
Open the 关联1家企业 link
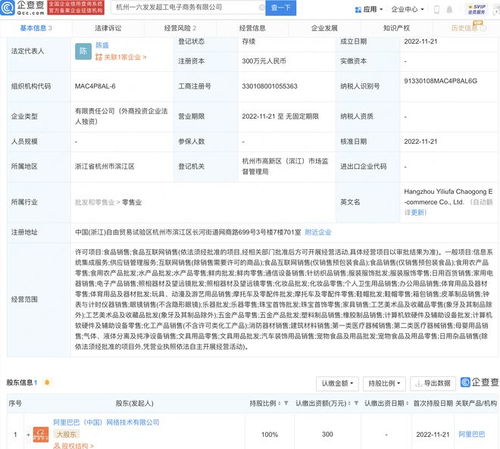click(x=121, y=57)
